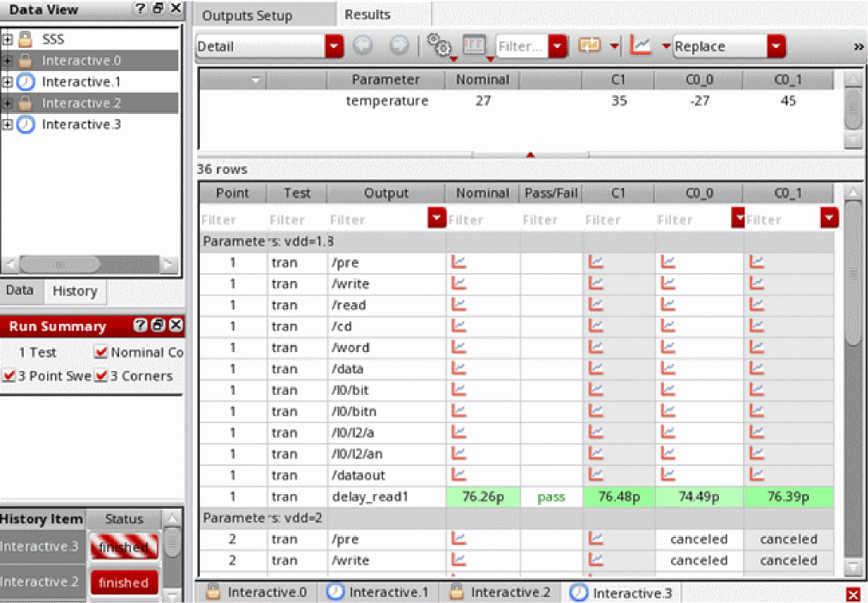
Task: Undock the Run Summary panel via float icon
Action: (159, 325)
